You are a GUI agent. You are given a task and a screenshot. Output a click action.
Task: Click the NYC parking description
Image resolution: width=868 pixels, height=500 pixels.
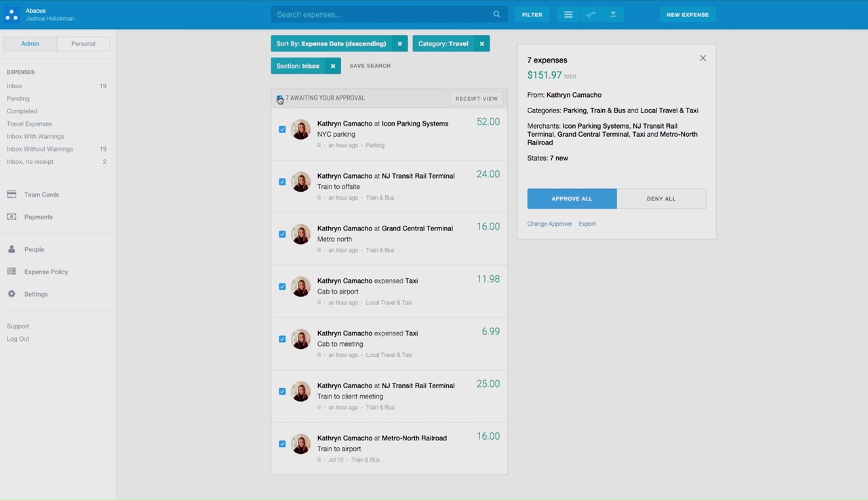click(x=336, y=134)
